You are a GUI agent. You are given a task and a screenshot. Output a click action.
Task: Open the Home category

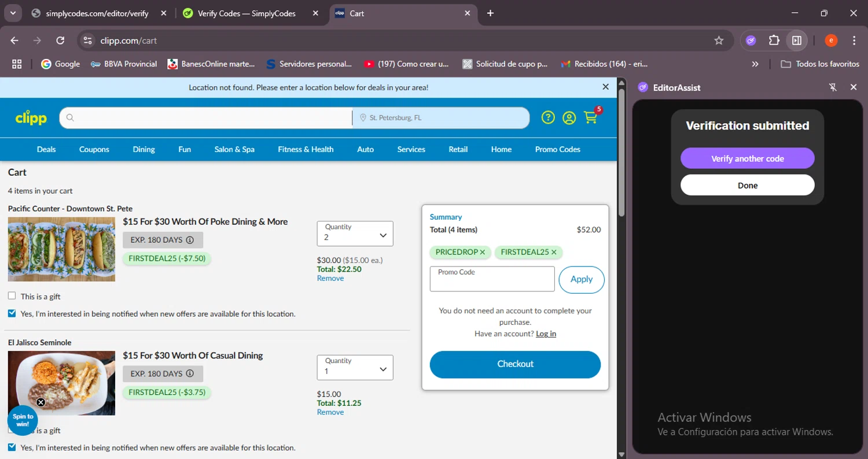pos(501,149)
